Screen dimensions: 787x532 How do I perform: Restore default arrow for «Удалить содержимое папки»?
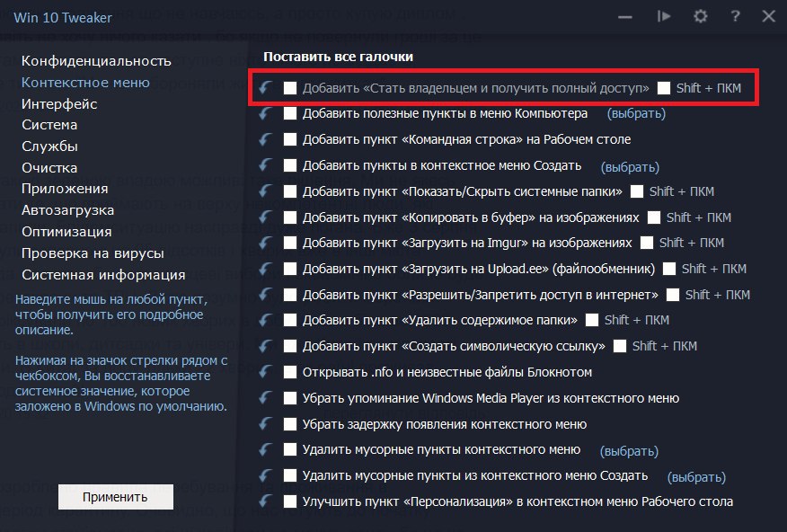[x=266, y=320]
